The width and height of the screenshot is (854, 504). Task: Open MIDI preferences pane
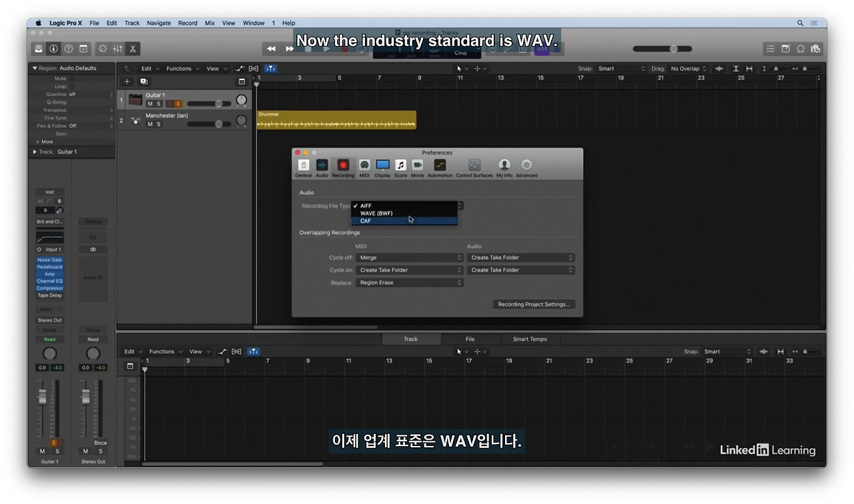[364, 168]
